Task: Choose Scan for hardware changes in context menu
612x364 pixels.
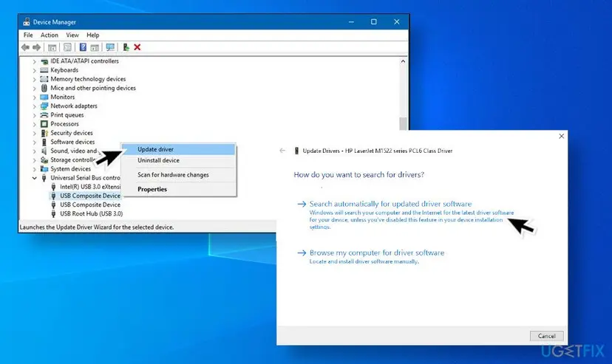Action: click(x=179, y=174)
